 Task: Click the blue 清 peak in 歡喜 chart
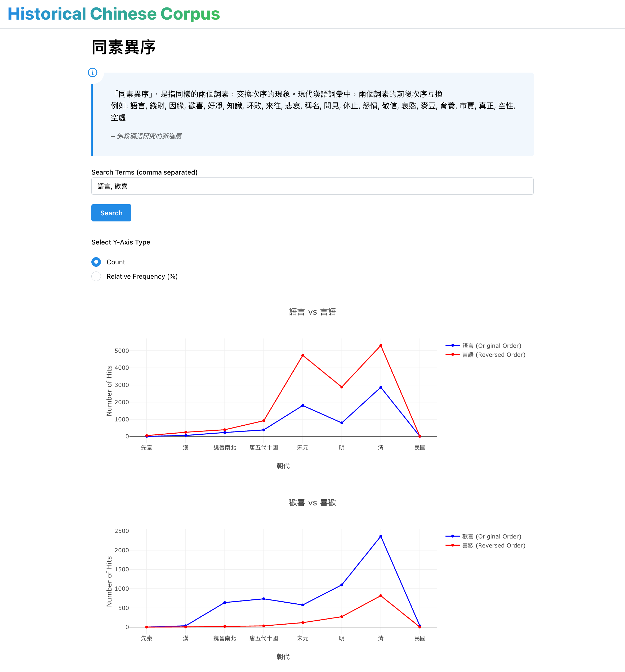tap(381, 536)
